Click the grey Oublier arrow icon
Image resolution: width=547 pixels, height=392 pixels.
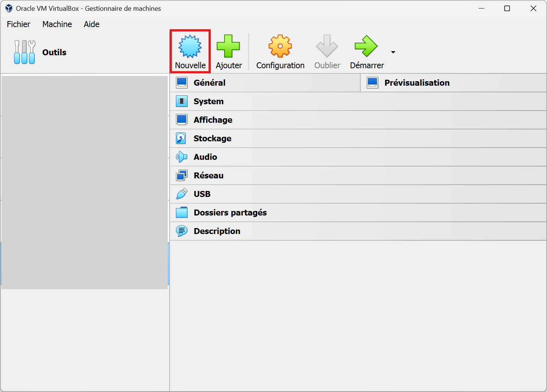(327, 46)
